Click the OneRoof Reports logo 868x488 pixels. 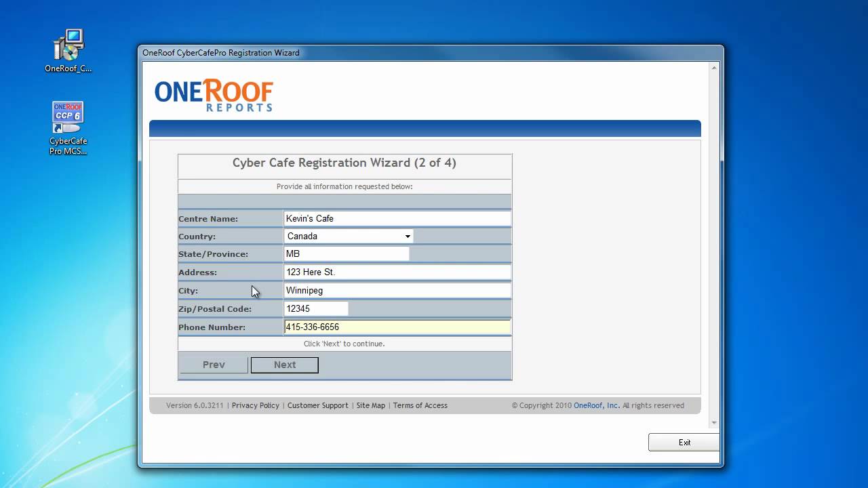coord(214,95)
